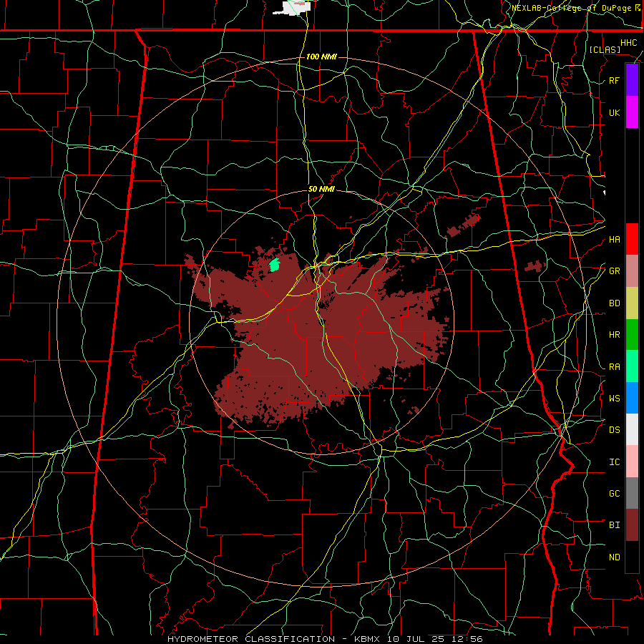644x644 pixels.
Task: Click the white echo at the map top
Action: (292, 8)
